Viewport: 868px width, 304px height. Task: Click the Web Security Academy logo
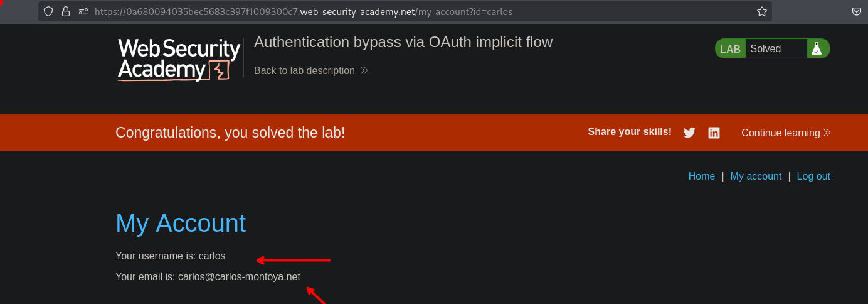(179, 60)
